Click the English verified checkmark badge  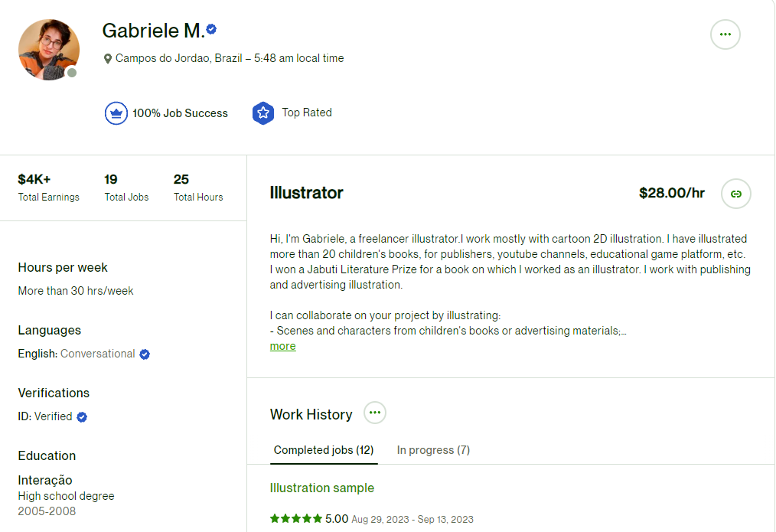(145, 354)
